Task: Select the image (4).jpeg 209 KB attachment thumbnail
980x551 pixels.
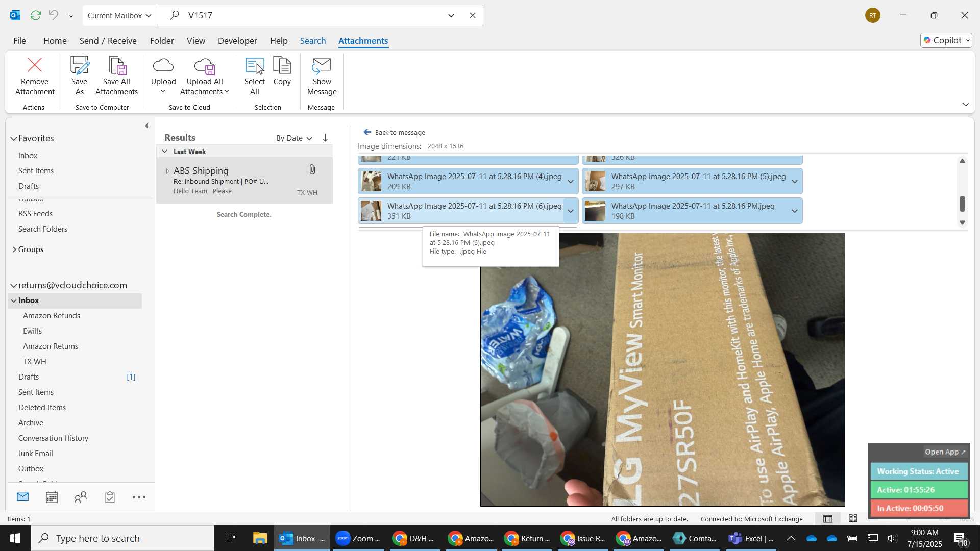Action: [371, 182]
